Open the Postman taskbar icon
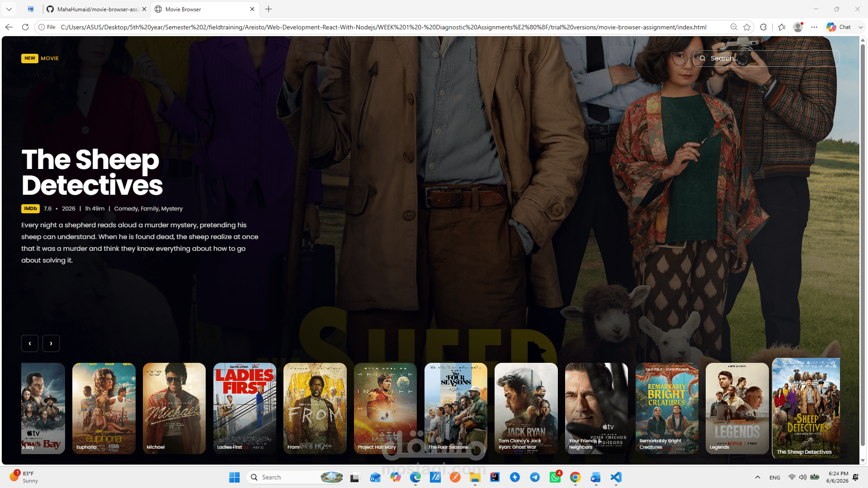The width and height of the screenshot is (868, 488). [455, 477]
